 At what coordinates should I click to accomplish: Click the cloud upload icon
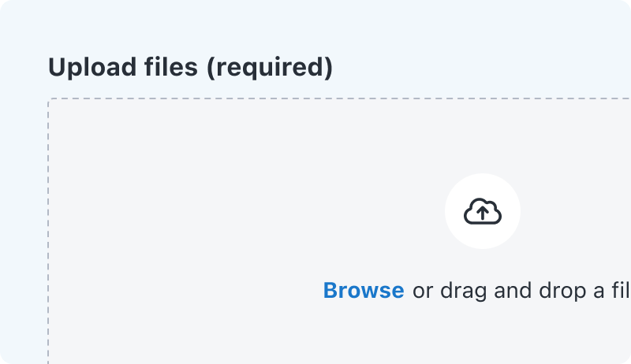click(x=483, y=211)
